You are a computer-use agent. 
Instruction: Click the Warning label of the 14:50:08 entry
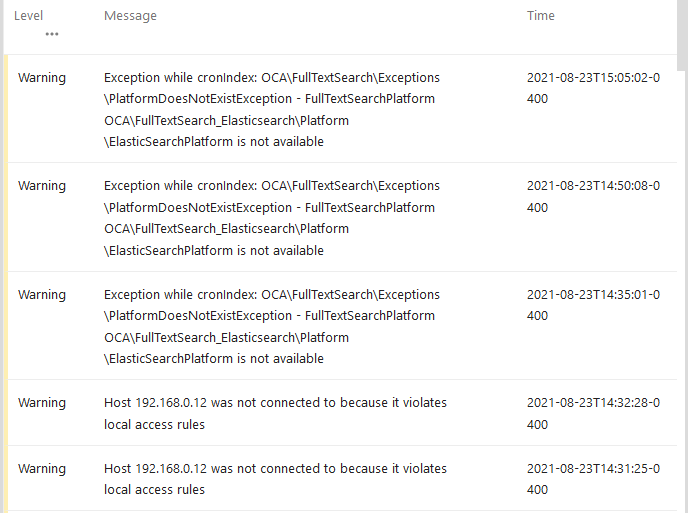42,186
